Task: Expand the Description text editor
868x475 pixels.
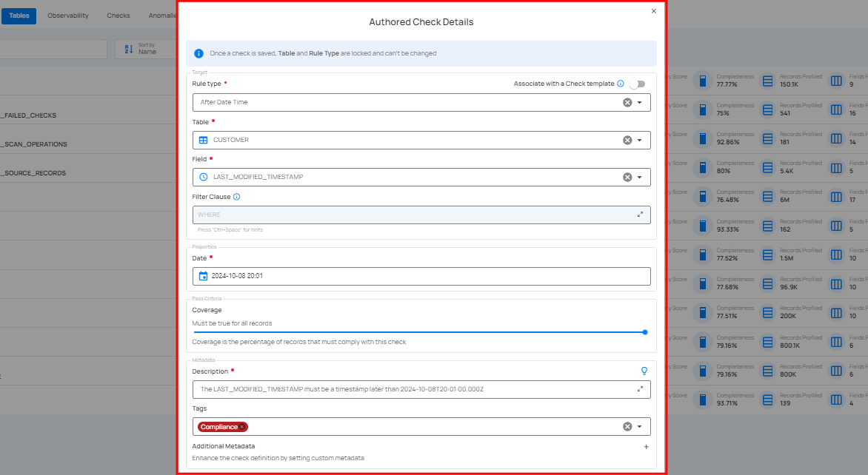Action: click(x=640, y=388)
